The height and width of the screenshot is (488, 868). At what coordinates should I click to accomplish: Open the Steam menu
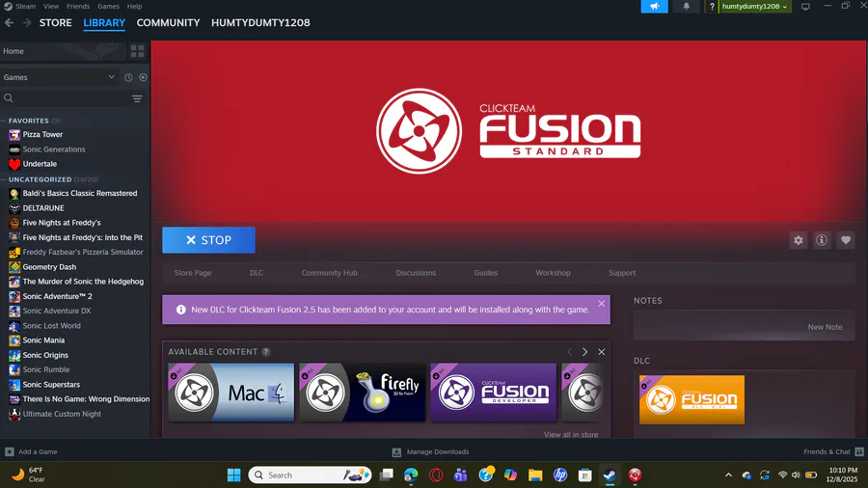(25, 6)
